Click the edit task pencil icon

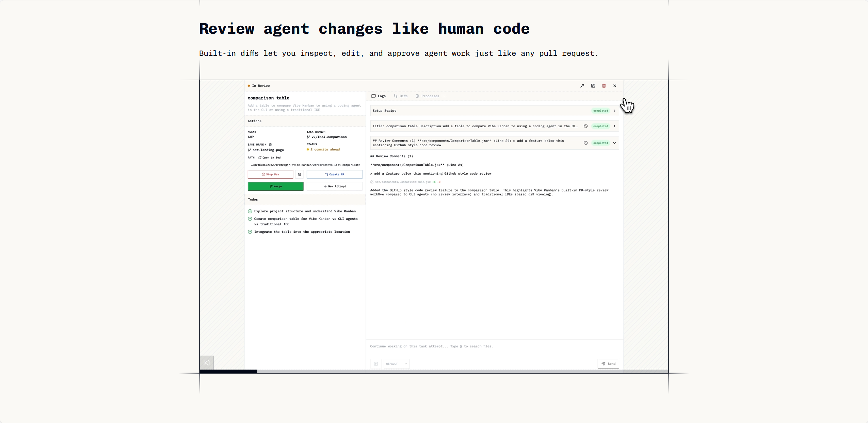pyautogui.click(x=593, y=86)
